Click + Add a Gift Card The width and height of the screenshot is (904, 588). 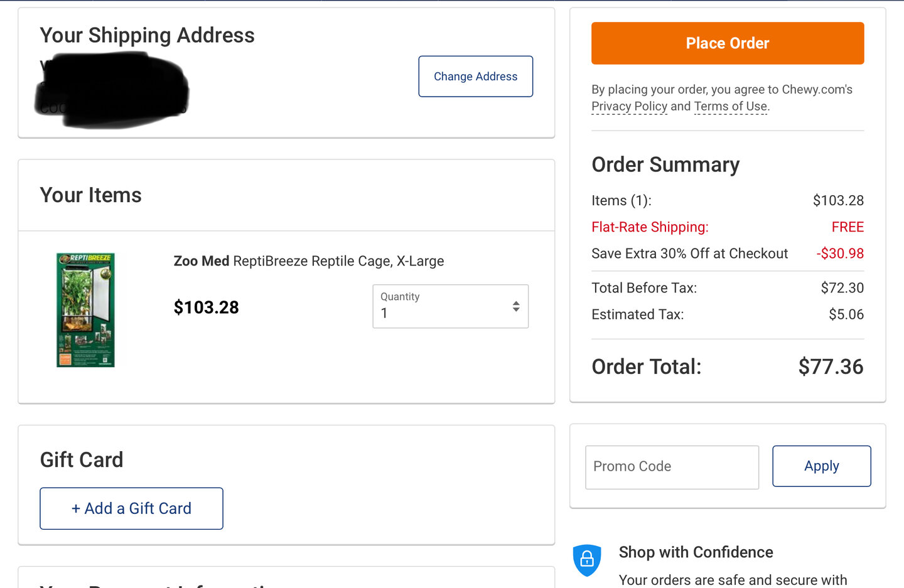[x=131, y=508]
